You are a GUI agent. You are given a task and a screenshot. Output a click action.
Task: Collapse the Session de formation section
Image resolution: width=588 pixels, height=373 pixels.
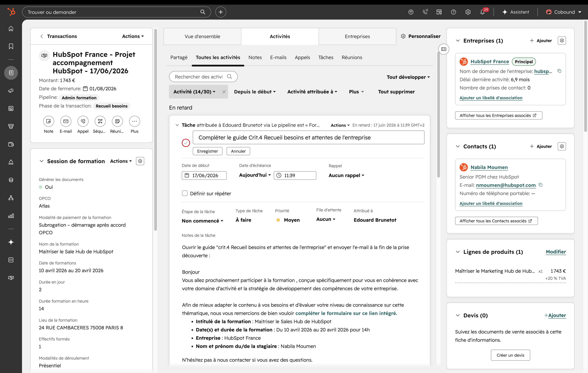point(41,161)
